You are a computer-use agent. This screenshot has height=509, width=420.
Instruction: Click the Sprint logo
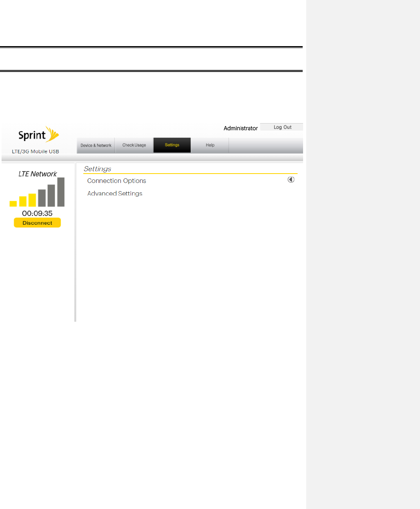[x=39, y=135]
